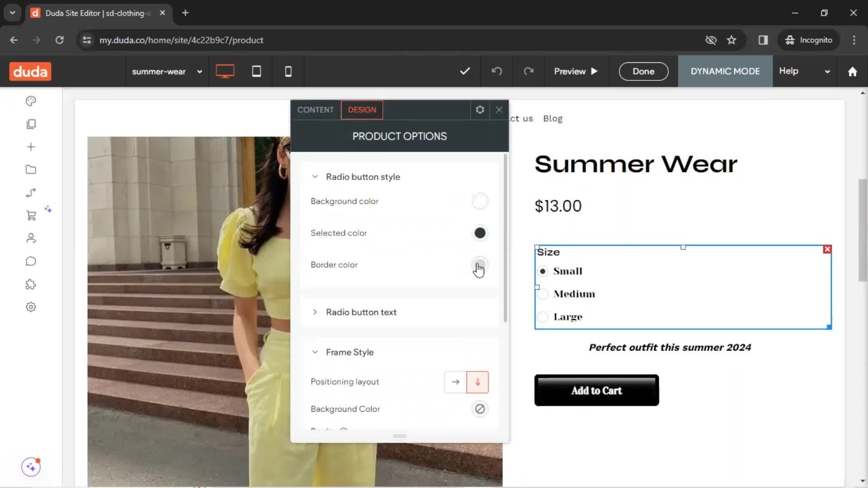Open the Theme design palette icon
Image resolution: width=868 pixels, height=488 pixels.
(31, 101)
